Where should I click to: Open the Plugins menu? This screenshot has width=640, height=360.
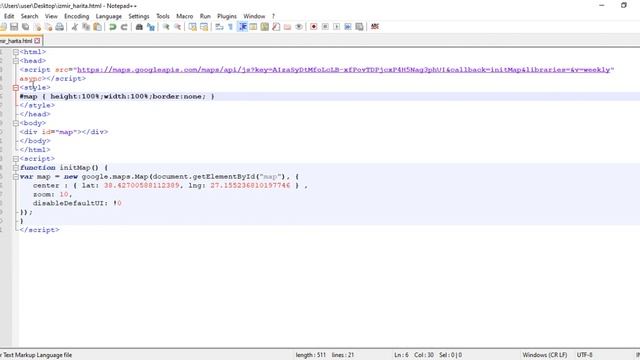pyautogui.click(x=227, y=16)
